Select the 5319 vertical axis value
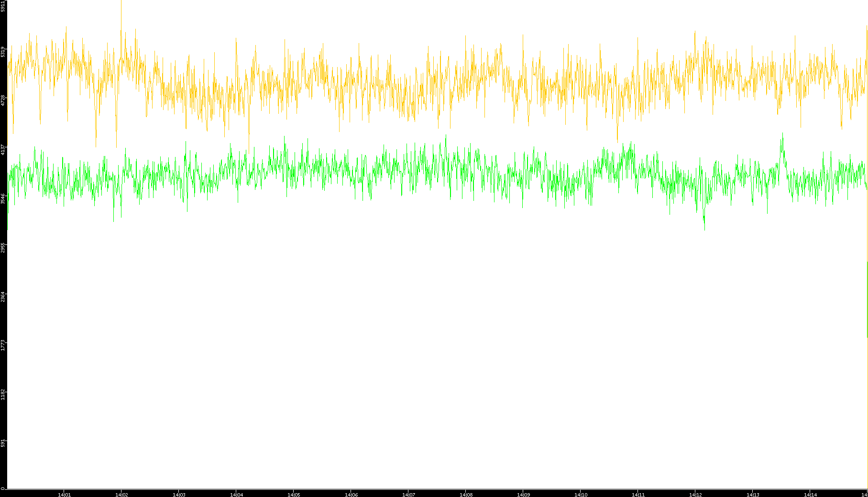Viewport: 868px width, 497px height. coord(3,52)
